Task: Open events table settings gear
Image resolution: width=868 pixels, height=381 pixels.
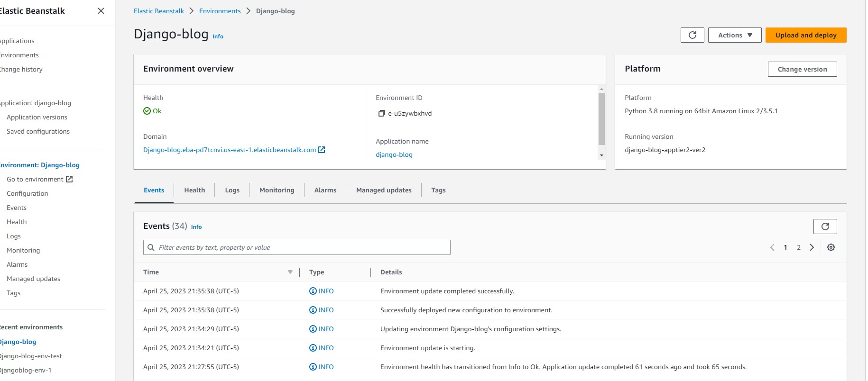Action: [x=831, y=247]
